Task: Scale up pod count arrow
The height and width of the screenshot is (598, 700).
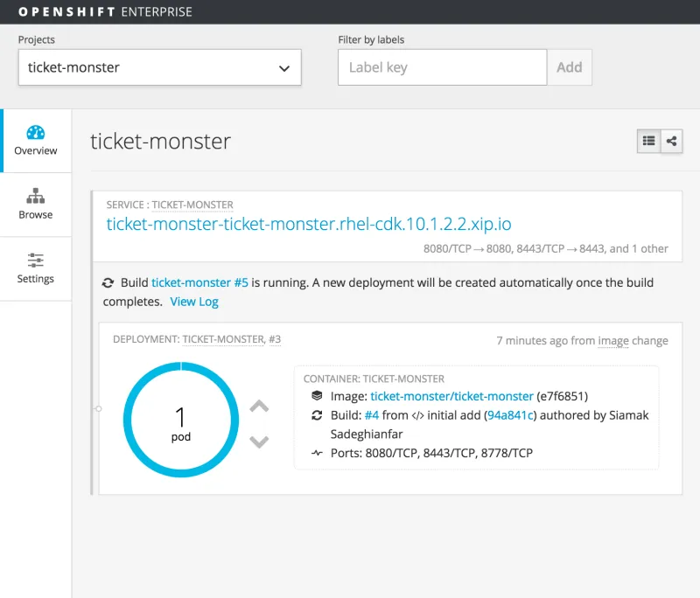Action: pos(259,406)
